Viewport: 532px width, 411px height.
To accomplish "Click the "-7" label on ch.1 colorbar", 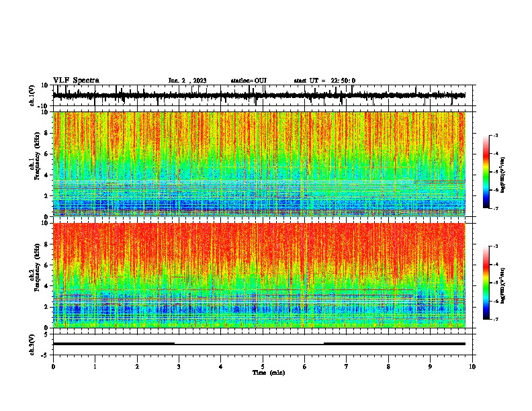I will click(495, 208).
